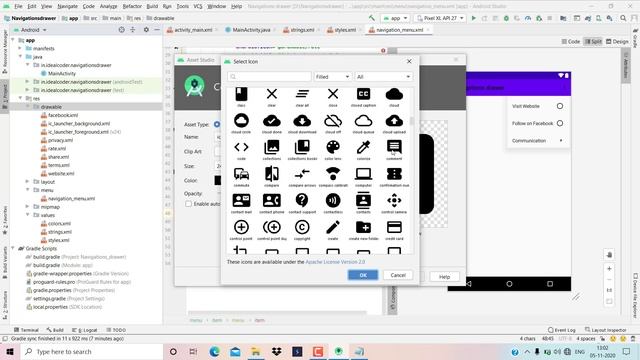Viewport: 640px width, 360px height.
Task: Open the Windows Start menu
Action: 10,351
